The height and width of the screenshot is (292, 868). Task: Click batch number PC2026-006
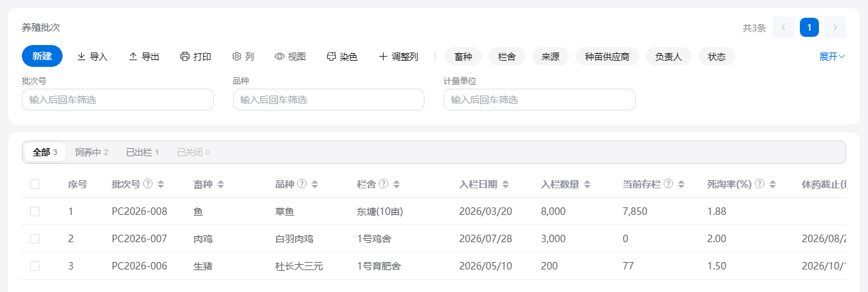click(x=140, y=266)
